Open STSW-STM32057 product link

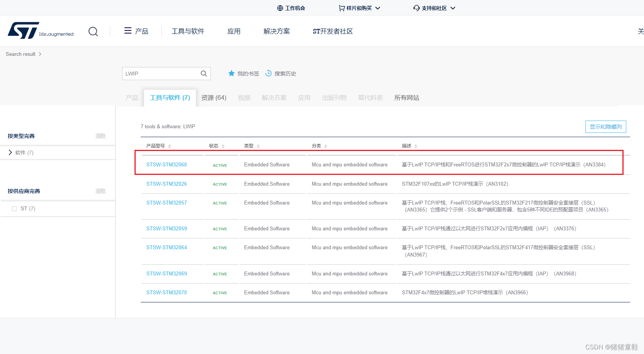coord(166,203)
